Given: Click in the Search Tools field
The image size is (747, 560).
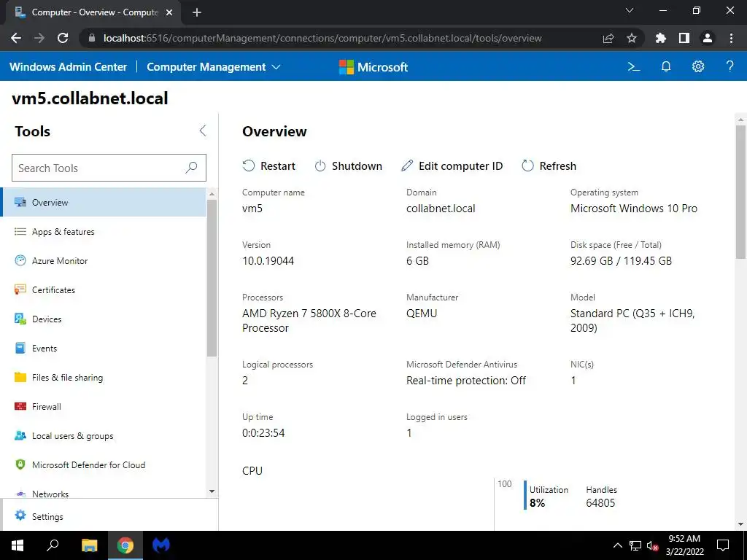Looking at the screenshot, I should point(109,168).
